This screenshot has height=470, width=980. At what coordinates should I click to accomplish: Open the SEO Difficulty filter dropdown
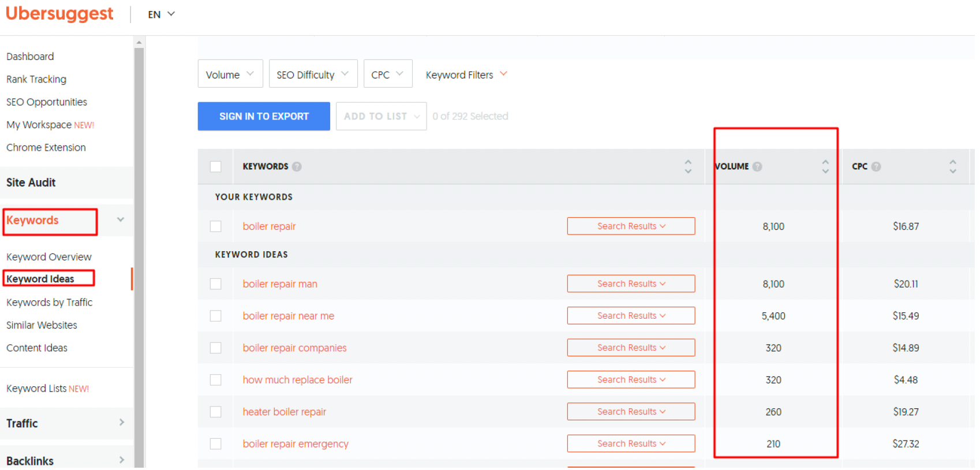[313, 74]
